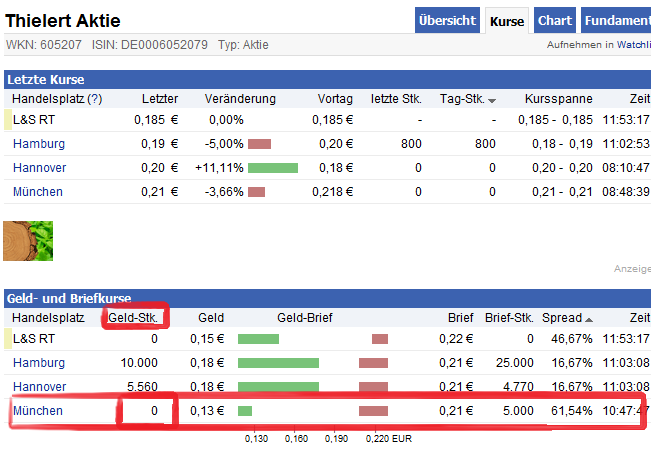Viewport: 651px width, 459px height.
Task: Open the Fundament tab
Action: (x=616, y=20)
